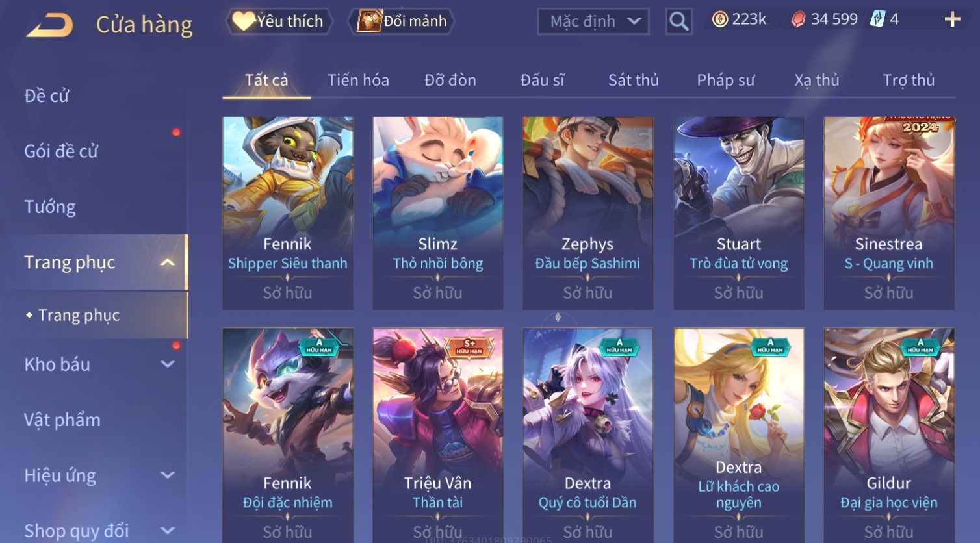The height and width of the screenshot is (543, 980).
Task: Expand the Kho báu sidebar section
Action: coord(167,364)
